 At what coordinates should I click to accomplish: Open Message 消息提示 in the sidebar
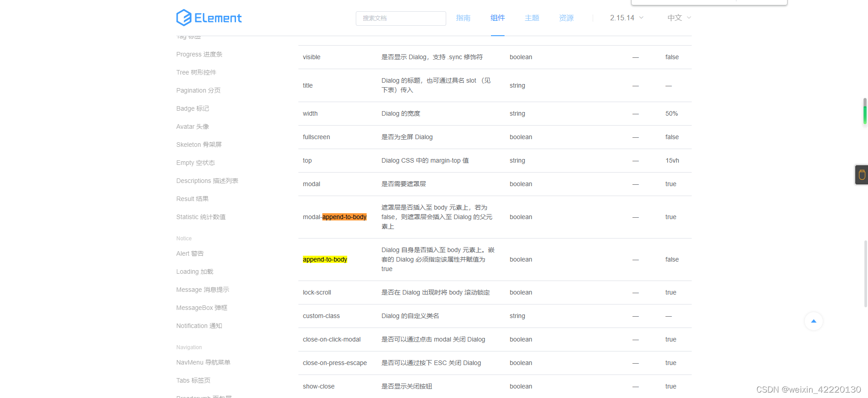[x=203, y=290]
